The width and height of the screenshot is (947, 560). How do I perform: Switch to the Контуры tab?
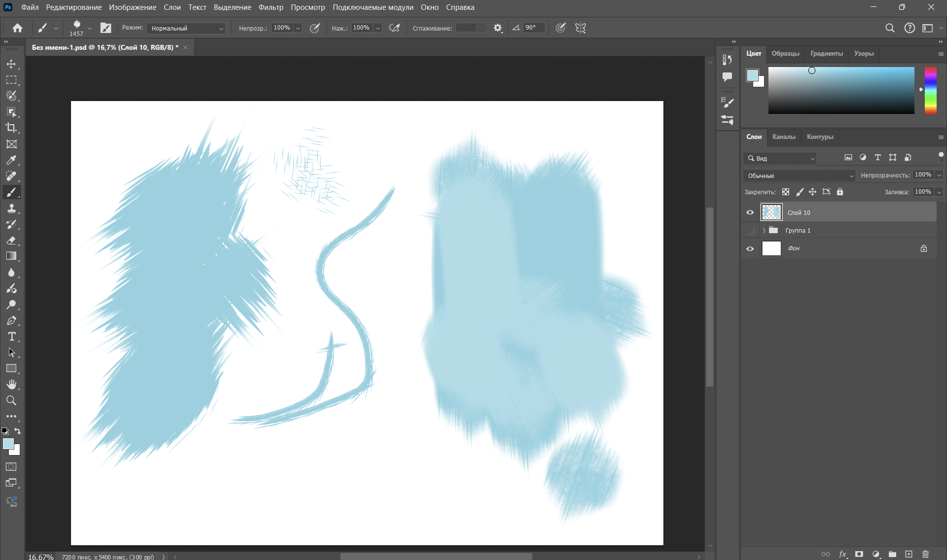820,137
